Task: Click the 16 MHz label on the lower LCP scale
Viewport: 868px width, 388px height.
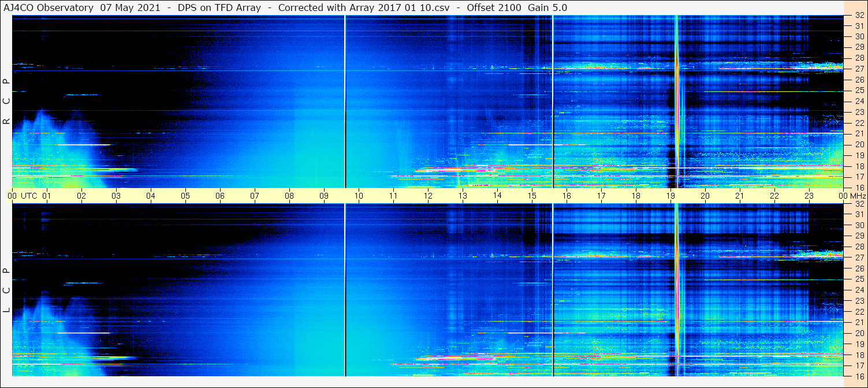Action: click(859, 376)
